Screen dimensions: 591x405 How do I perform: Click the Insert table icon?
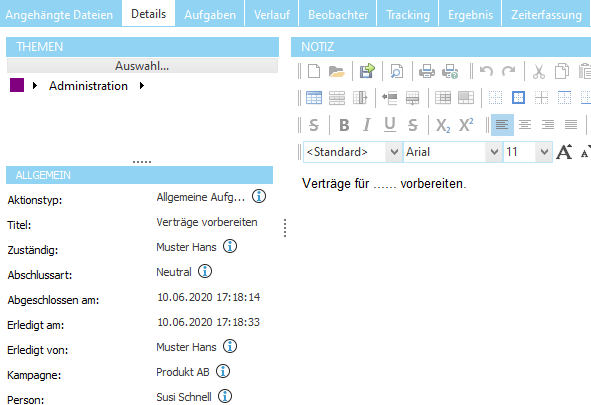pyautogui.click(x=314, y=98)
